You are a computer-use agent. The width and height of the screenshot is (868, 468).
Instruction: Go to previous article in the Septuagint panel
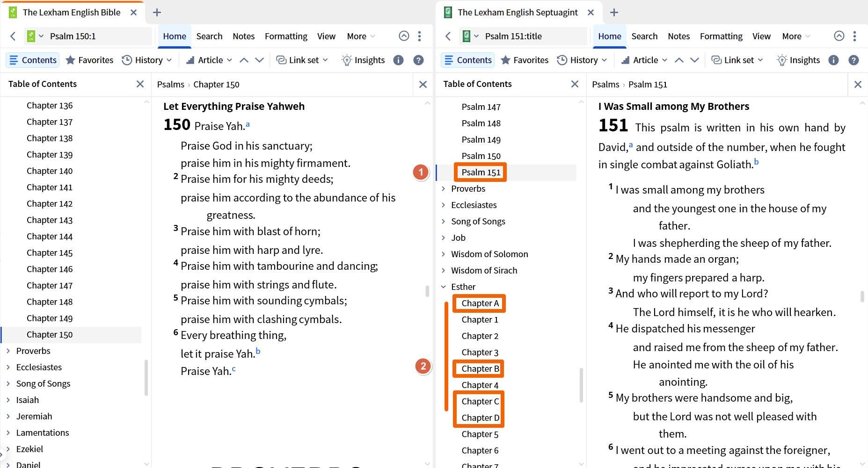point(679,60)
